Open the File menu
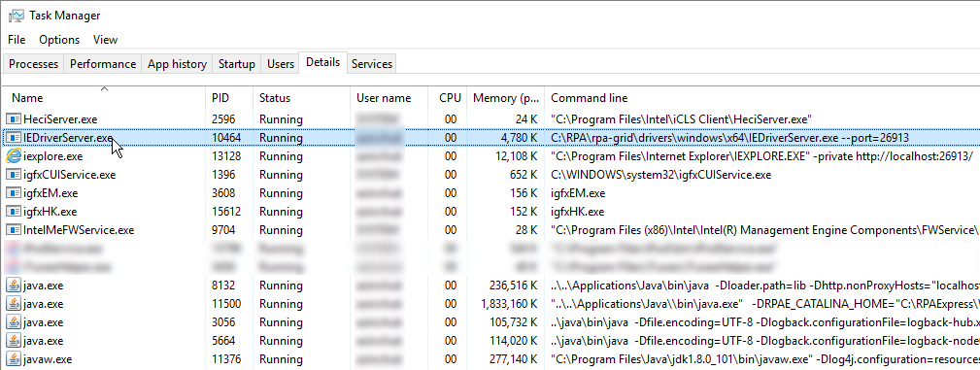 click(17, 40)
